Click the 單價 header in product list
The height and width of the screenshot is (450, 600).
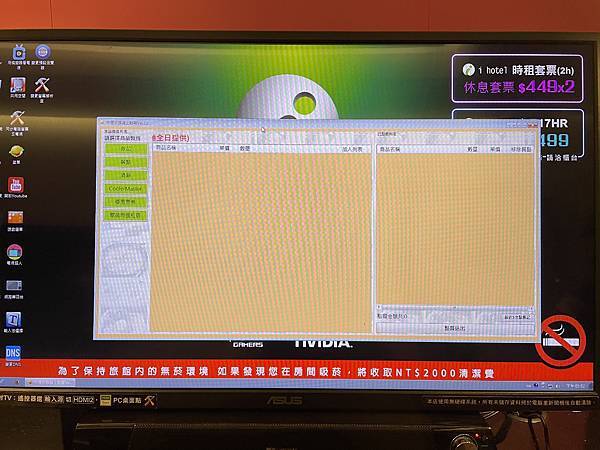pos(224,148)
